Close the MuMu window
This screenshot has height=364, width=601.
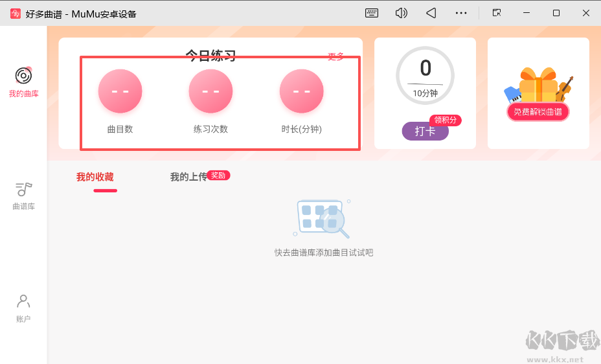click(x=585, y=13)
